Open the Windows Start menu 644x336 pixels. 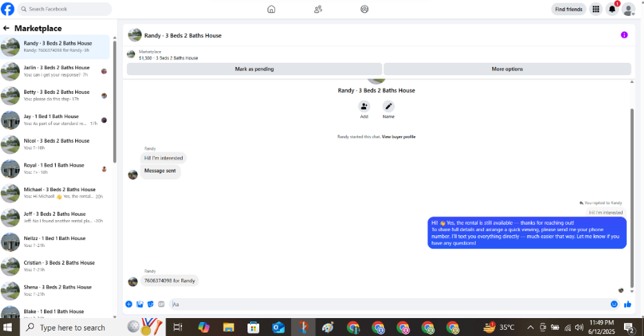8,327
